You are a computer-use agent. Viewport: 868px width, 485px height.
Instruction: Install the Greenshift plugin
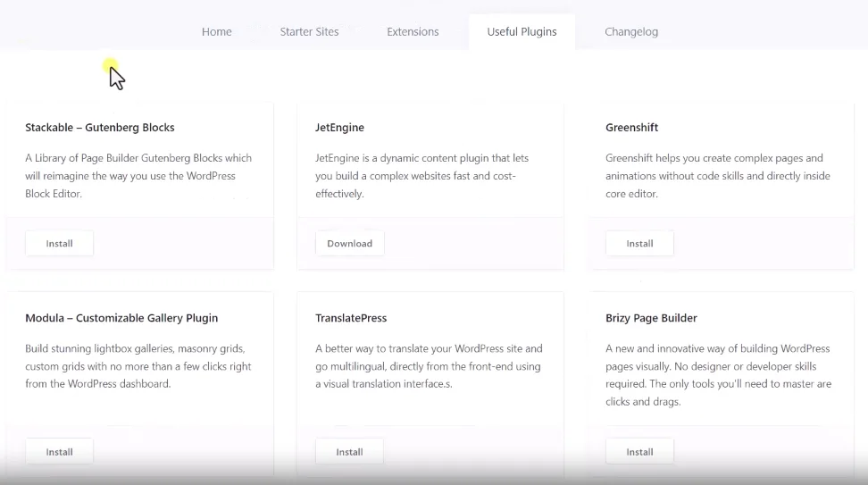tap(639, 244)
